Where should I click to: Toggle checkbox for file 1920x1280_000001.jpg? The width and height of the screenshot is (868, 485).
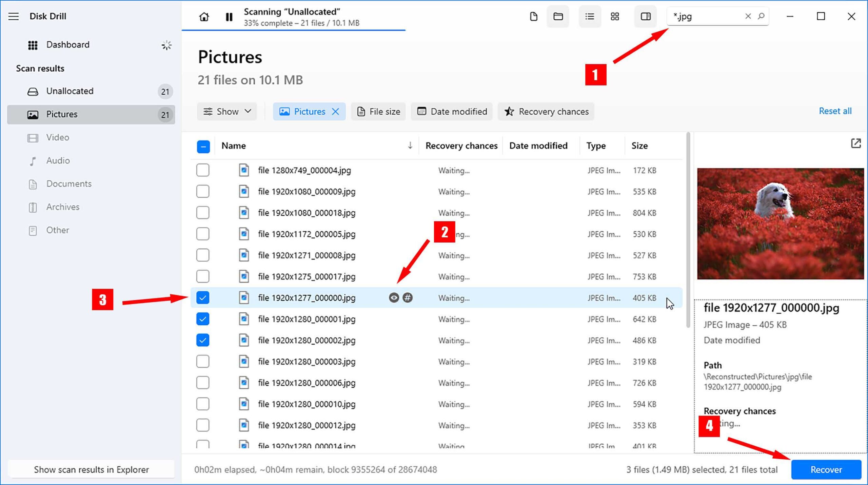point(203,318)
